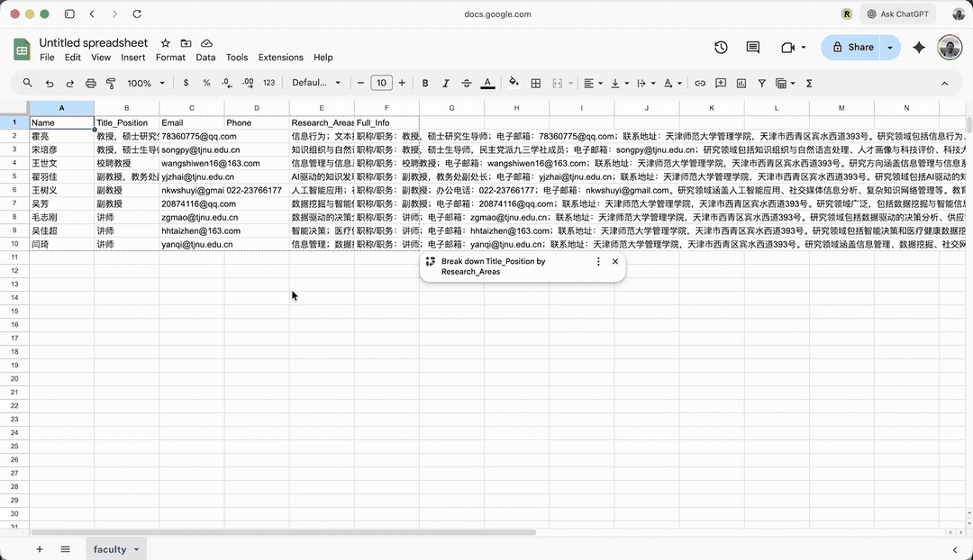Create a filter with the funnel icon
Screen dimensions: 973x560
[x=762, y=83]
